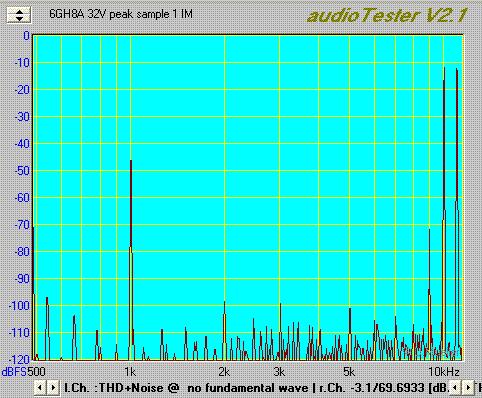The height and width of the screenshot is (398, 482).
Task: Click the '3k' frequency axis label
Action: coord(279,372)
